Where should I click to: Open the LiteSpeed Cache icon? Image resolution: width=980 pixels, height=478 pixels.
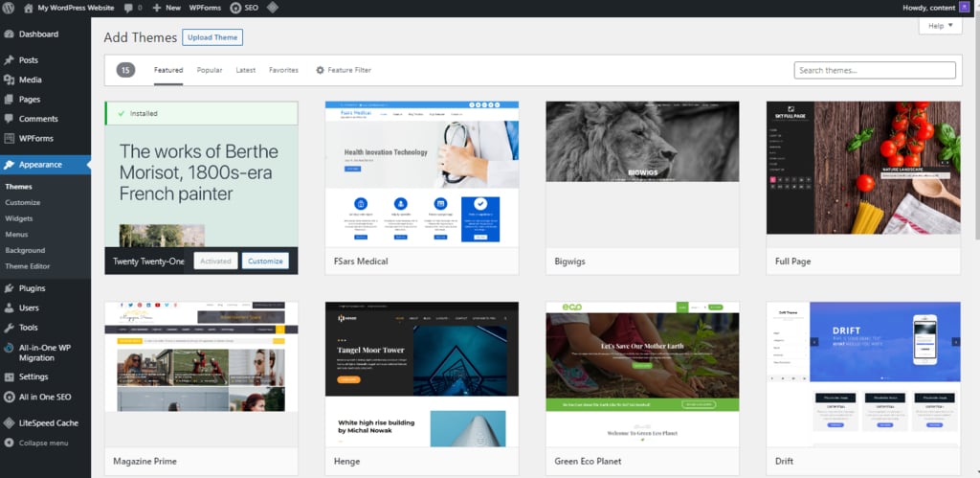[9, 422]
